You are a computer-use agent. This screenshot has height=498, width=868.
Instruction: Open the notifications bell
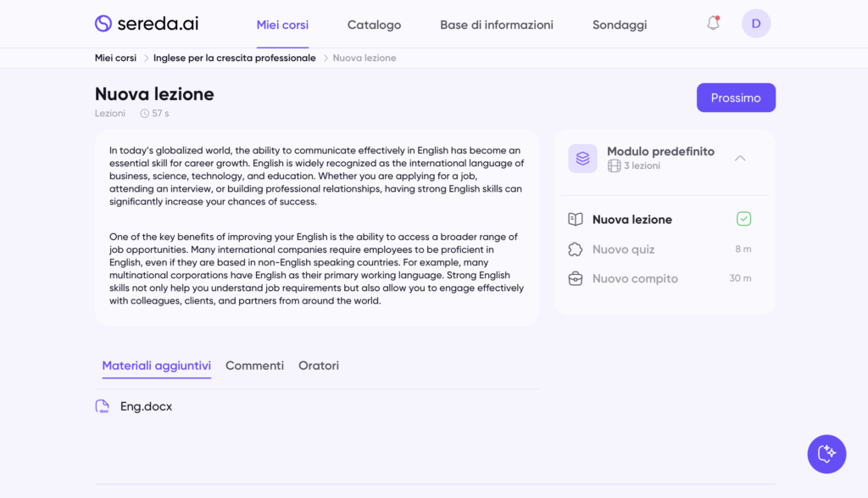point(713,24)
